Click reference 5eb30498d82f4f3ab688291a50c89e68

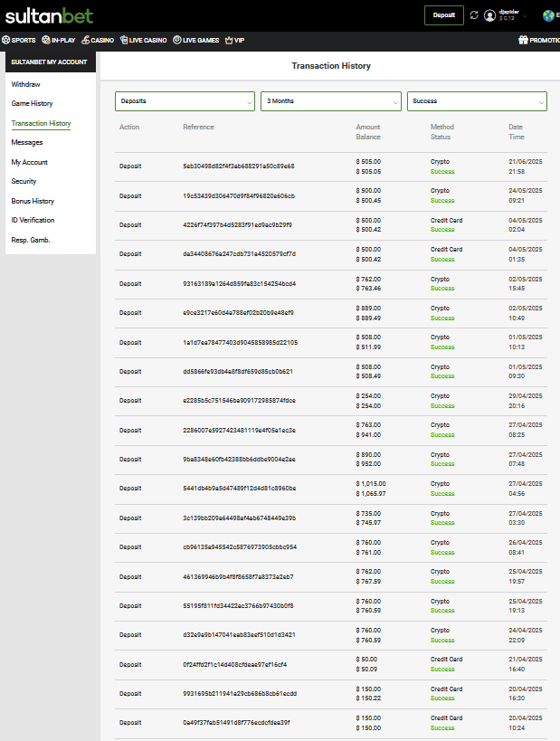click(x=239, y=166)
